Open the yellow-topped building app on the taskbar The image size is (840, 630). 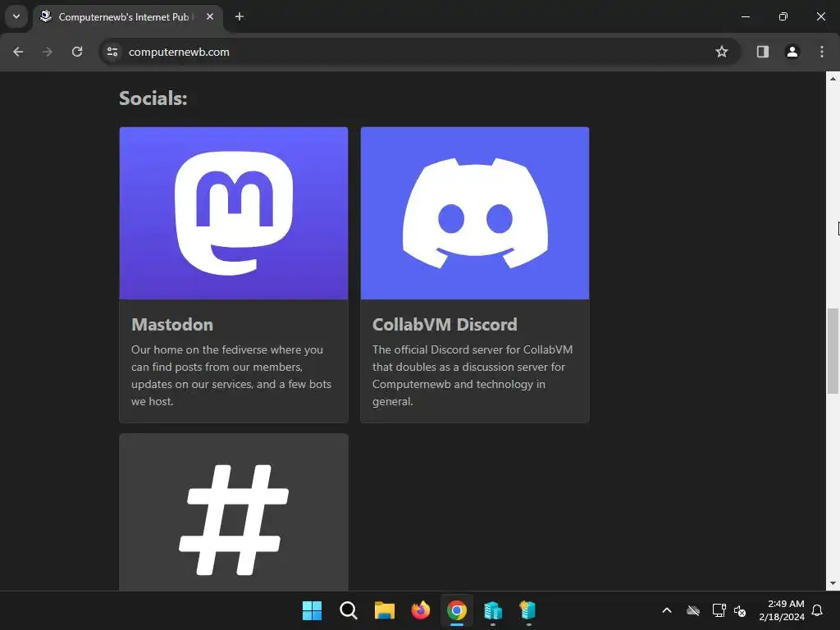click(528, 610)
